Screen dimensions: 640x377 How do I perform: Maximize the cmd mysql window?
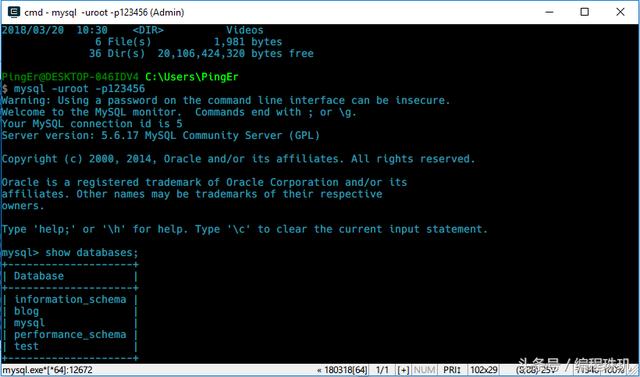point(584,12)
